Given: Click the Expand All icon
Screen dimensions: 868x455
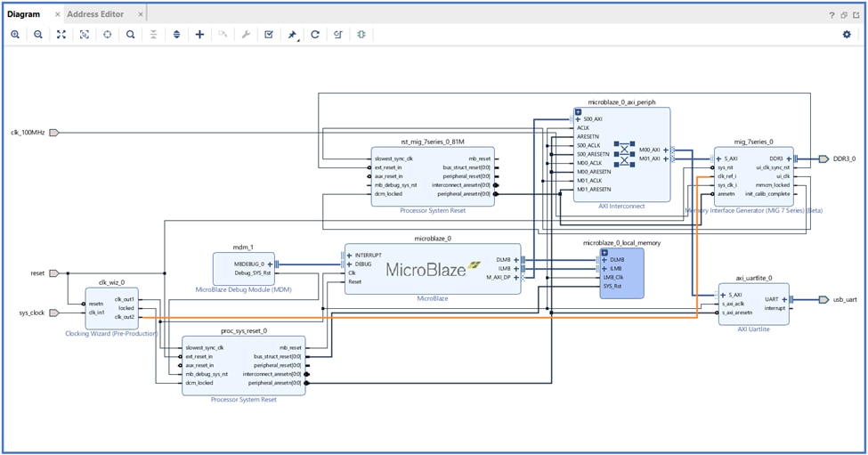Looking at the screenshot, I should tap(176, 35).
